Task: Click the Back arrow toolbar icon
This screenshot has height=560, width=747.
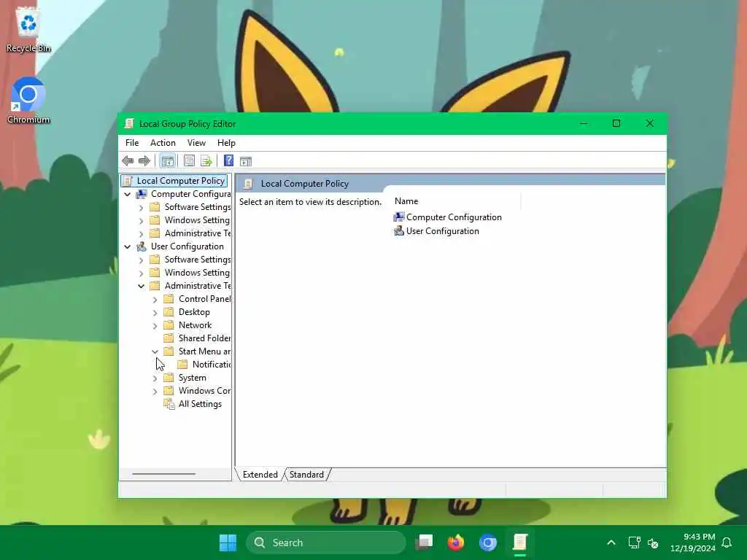Action: click(x=128, y=161)
